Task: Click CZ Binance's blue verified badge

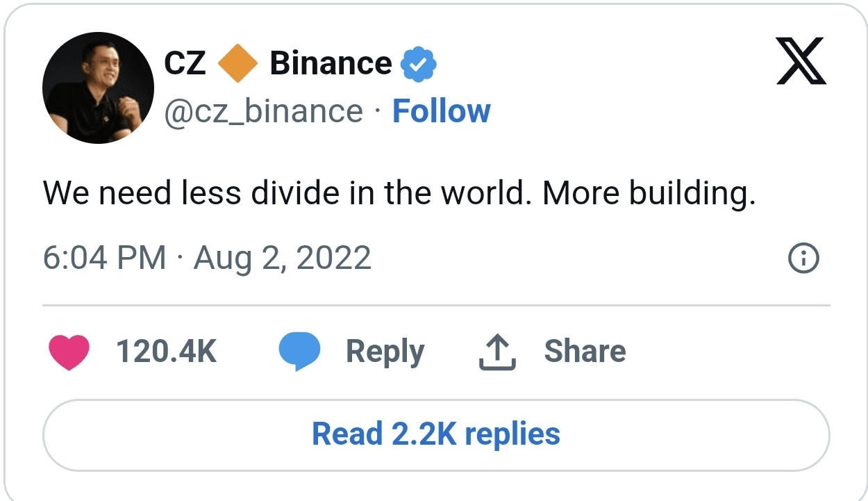Action: [x=419, y=62]
